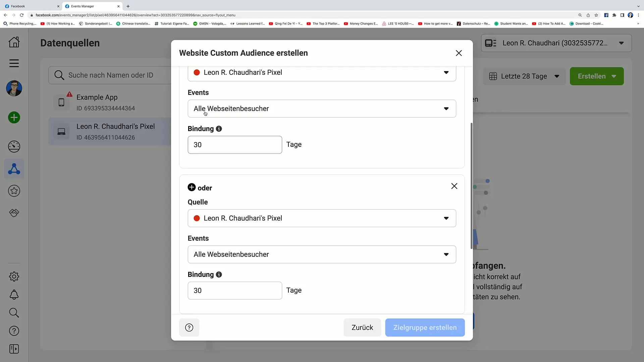Open the second Events Alle Webseitenbesucher dropdown
The height and width of the screenshot is (362, 644).
click(322, 254)
